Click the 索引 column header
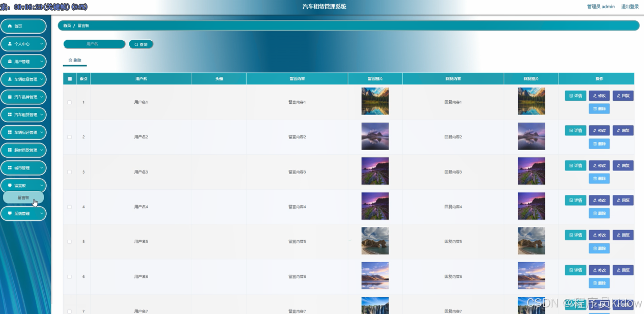This screenshot has height=314, width=644. [x=83, y=79]
